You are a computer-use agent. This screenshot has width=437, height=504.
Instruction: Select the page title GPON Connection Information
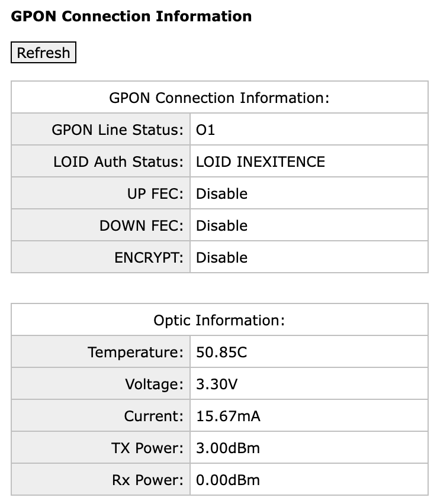[131, 17]
